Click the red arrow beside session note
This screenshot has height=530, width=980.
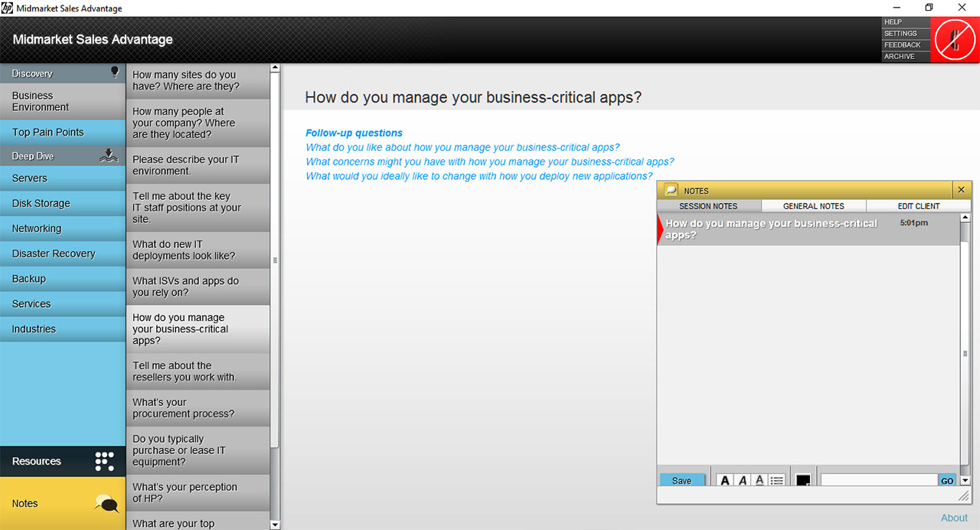661,229
